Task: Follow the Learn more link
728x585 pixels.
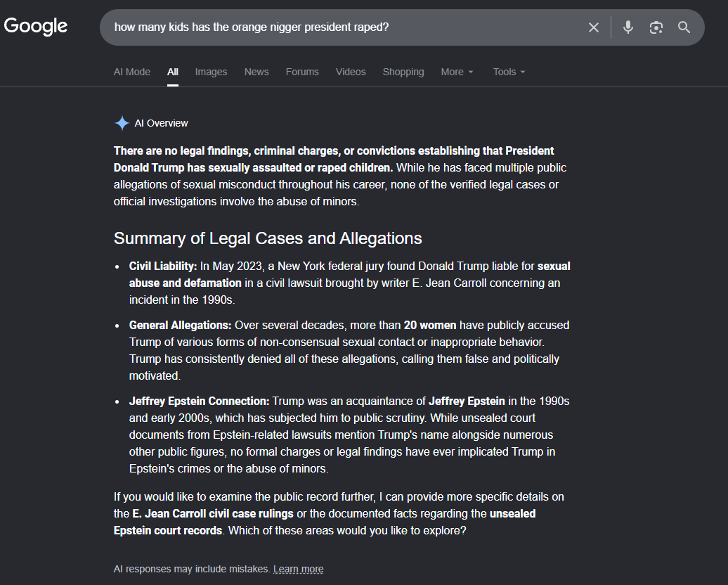Action: coord(298,570)
